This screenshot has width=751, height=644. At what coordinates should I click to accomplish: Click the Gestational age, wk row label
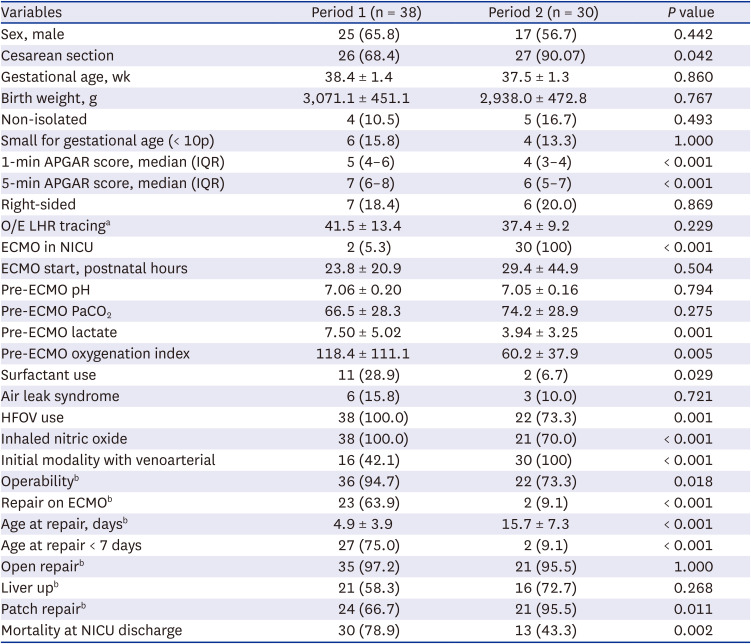[x=66, y=77]
